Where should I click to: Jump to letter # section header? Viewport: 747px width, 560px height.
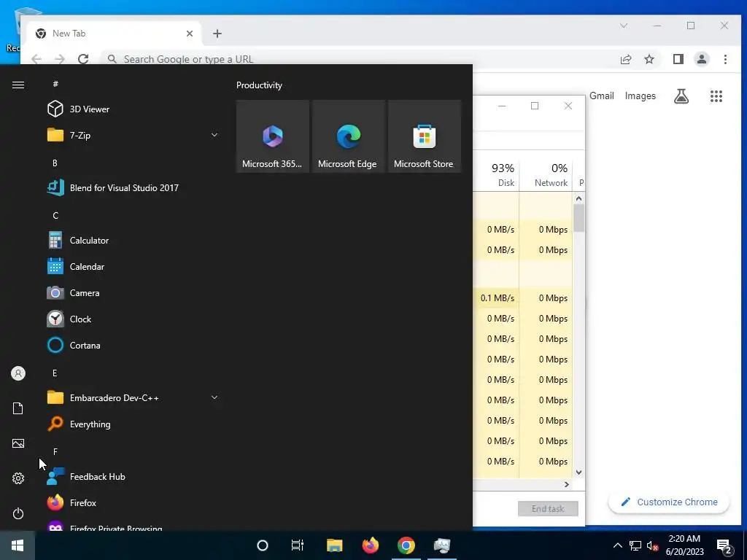55,84
